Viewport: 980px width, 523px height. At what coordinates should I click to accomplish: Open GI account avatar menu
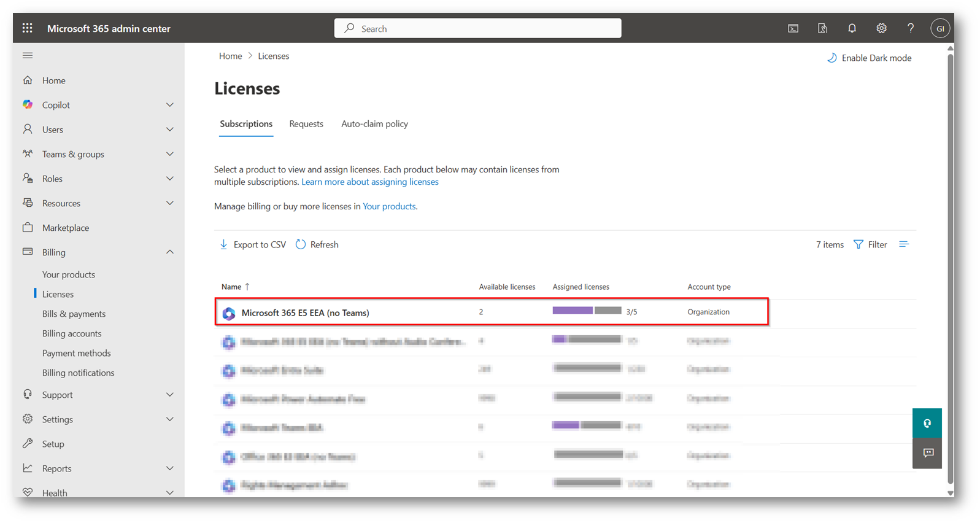(940, 28)
